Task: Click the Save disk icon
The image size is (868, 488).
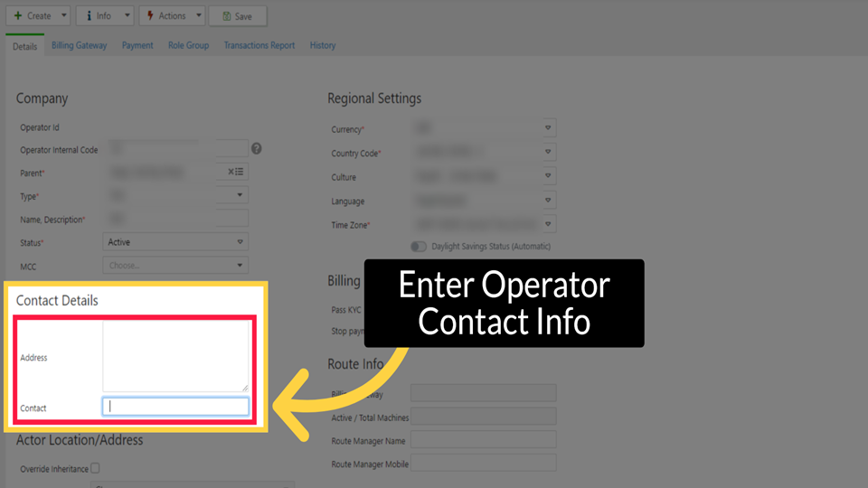Action: pos(226,15)
